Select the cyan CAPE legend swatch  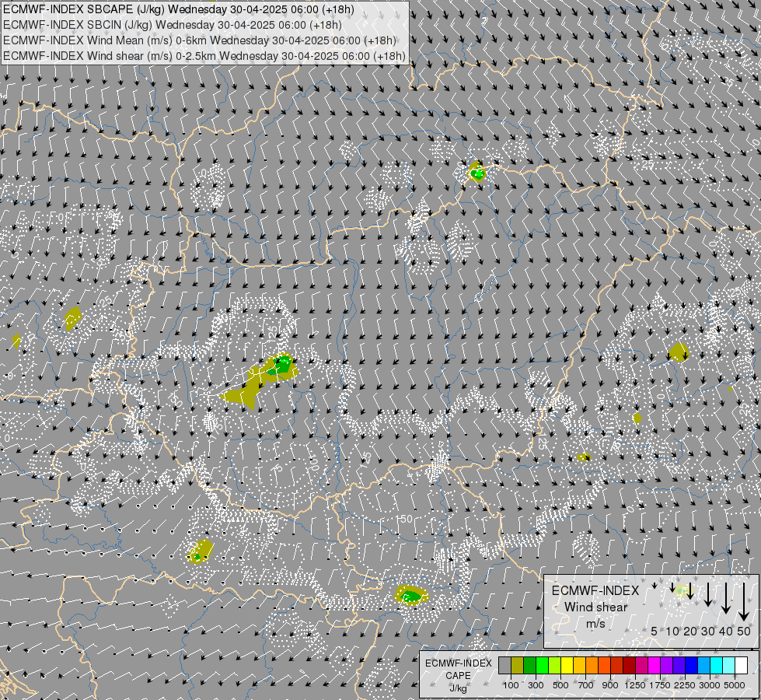pos(717,666)
